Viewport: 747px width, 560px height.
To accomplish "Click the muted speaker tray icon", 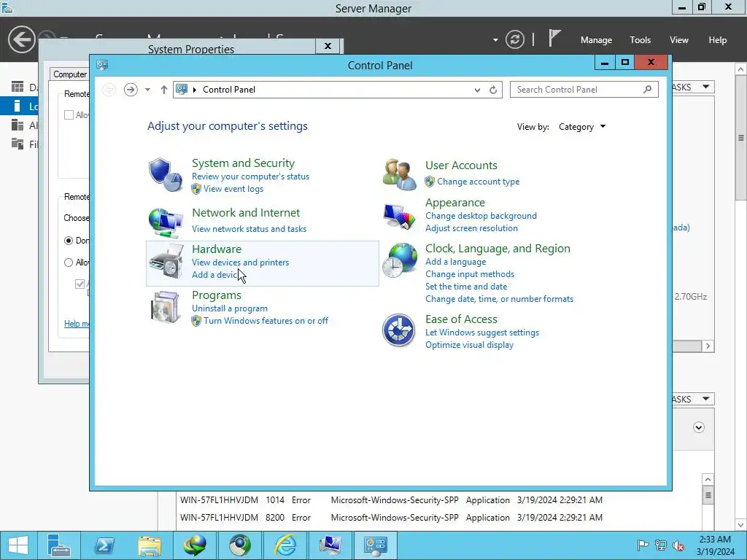I will pos(678,545).
